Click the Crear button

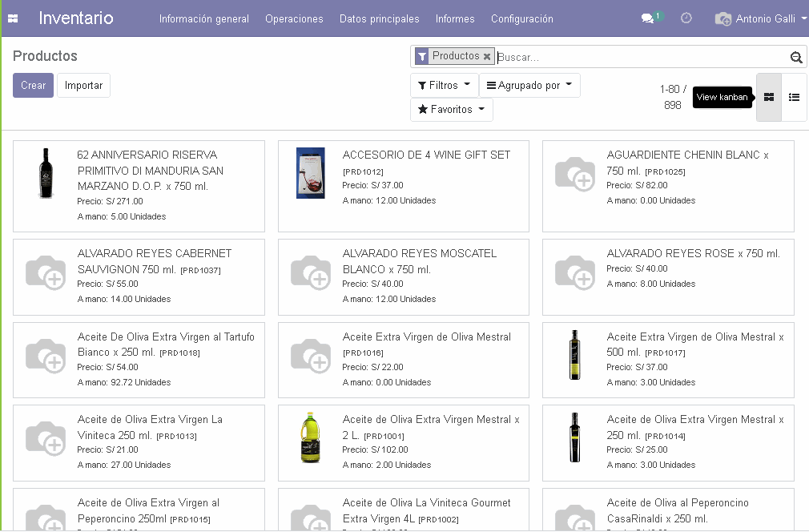pyautogui.click(x=33, y=85)
